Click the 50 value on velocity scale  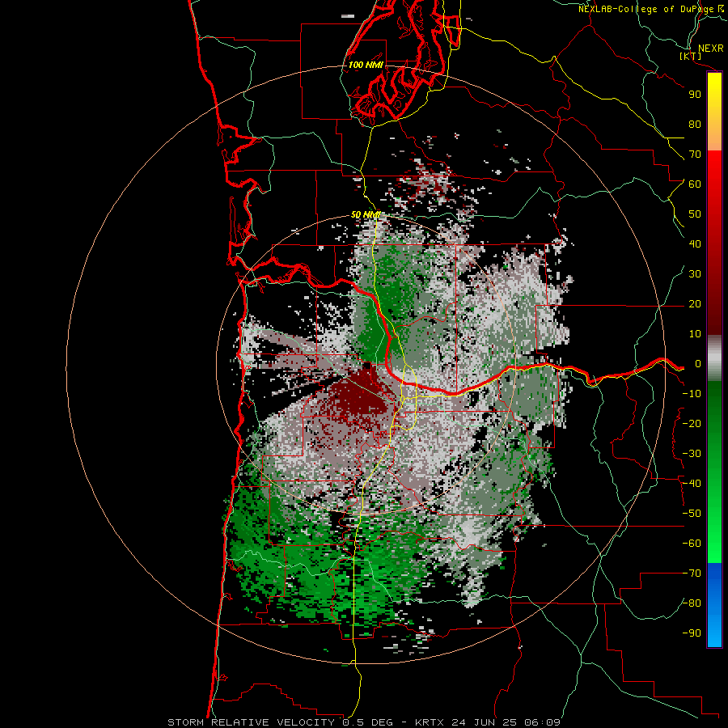[695, 214]
